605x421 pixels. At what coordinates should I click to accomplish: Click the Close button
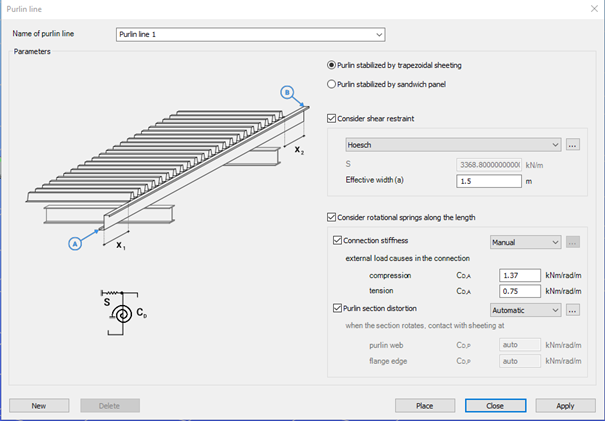pos(495,406)
